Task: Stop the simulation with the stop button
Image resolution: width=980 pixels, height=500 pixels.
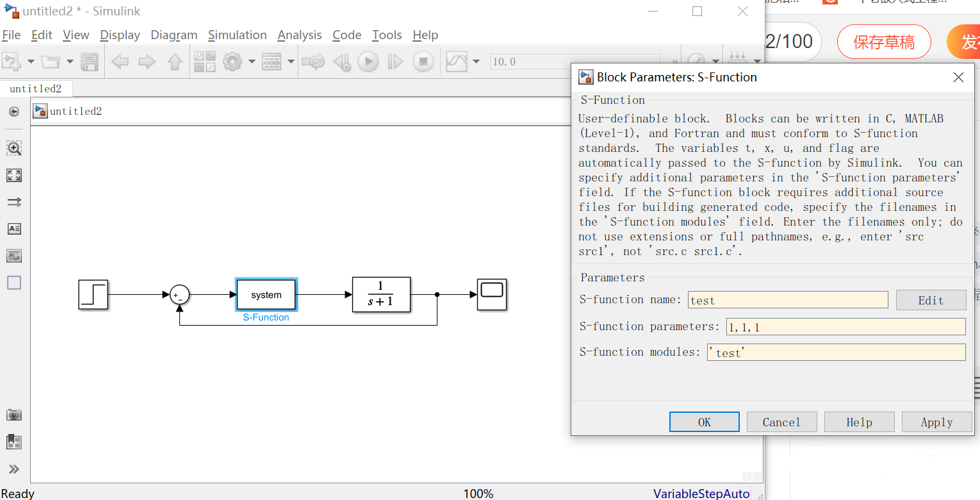Action: 423,62
